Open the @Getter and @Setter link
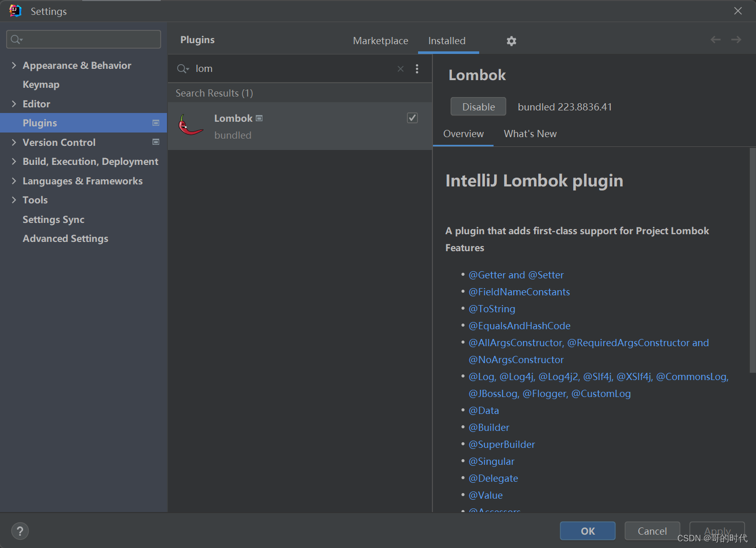The height and width of the screenshot is (548, 756). 516,275
